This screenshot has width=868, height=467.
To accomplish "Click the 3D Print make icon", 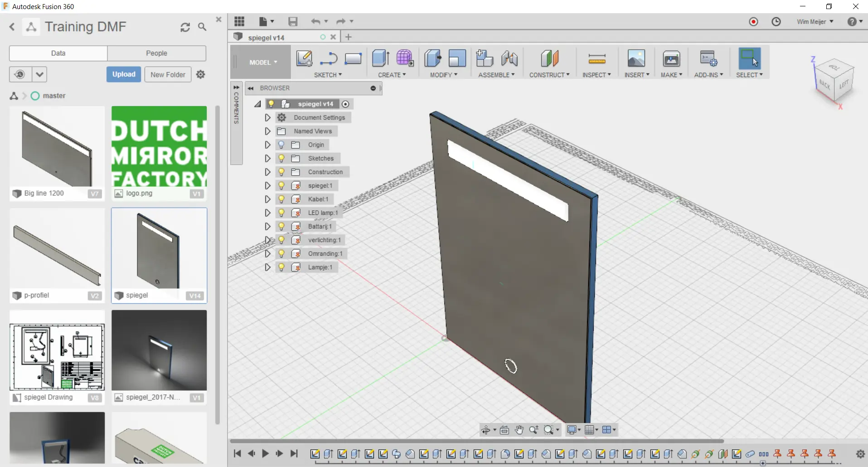I will pyautogui.click(x=671, y=58).
